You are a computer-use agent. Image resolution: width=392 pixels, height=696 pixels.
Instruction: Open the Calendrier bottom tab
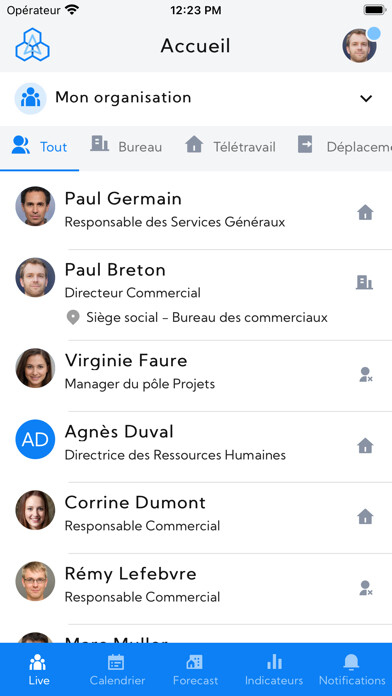[x=117, y=669]
